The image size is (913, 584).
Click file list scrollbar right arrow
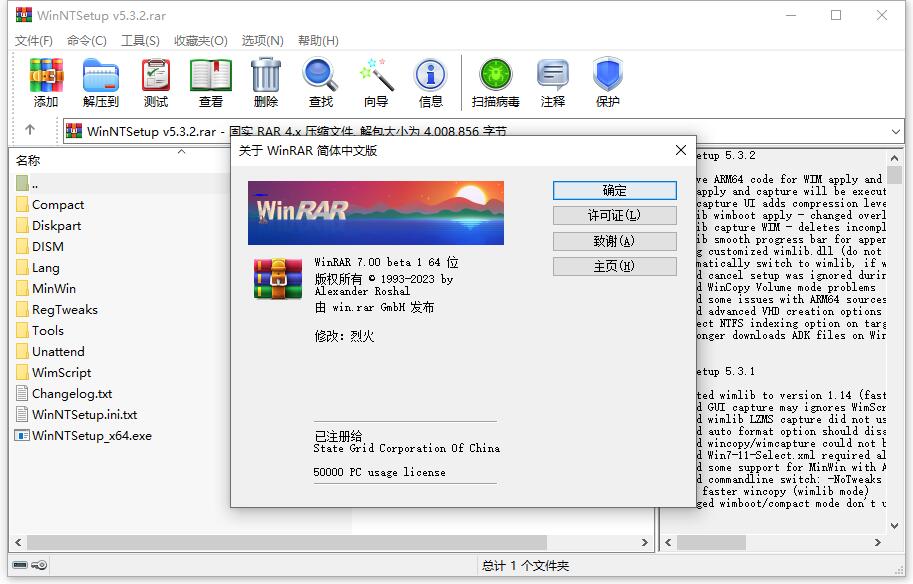645,542
